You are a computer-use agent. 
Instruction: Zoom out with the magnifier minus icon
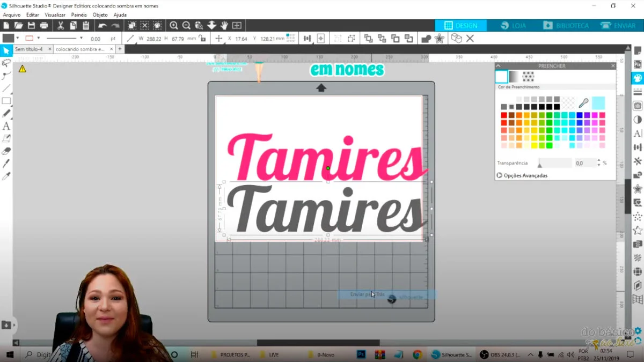[x=186, y=25]
